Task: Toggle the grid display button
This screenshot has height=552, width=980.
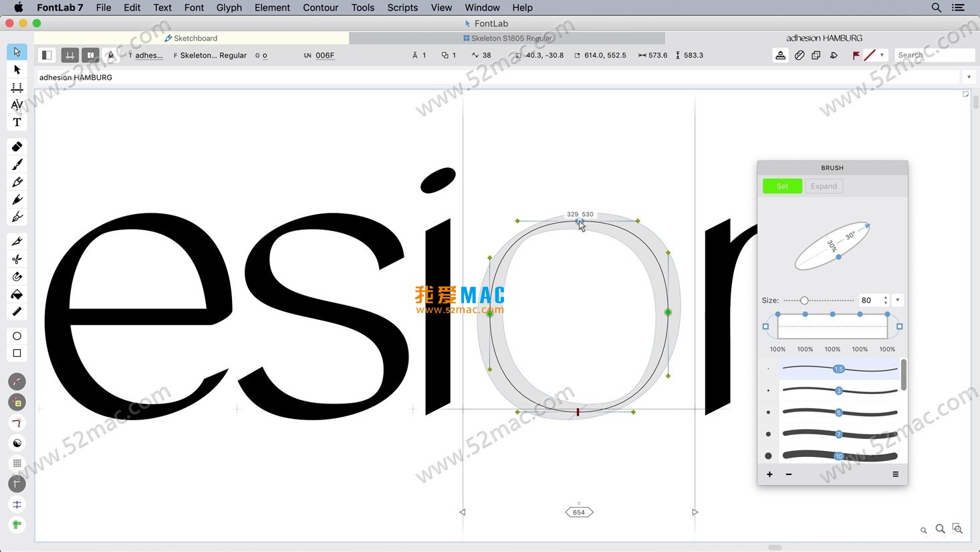Action: pos(17,463)
